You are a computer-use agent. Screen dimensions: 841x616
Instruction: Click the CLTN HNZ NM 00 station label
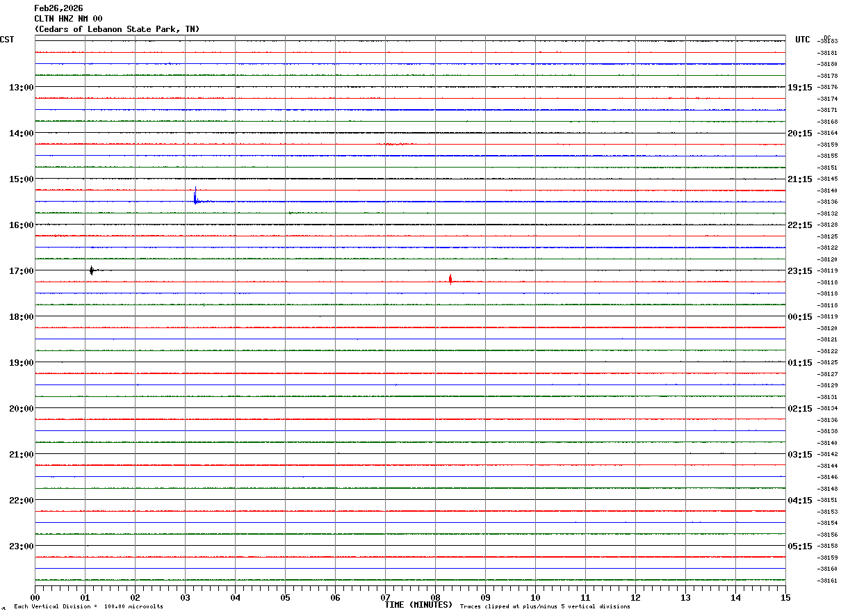point(68,19)
